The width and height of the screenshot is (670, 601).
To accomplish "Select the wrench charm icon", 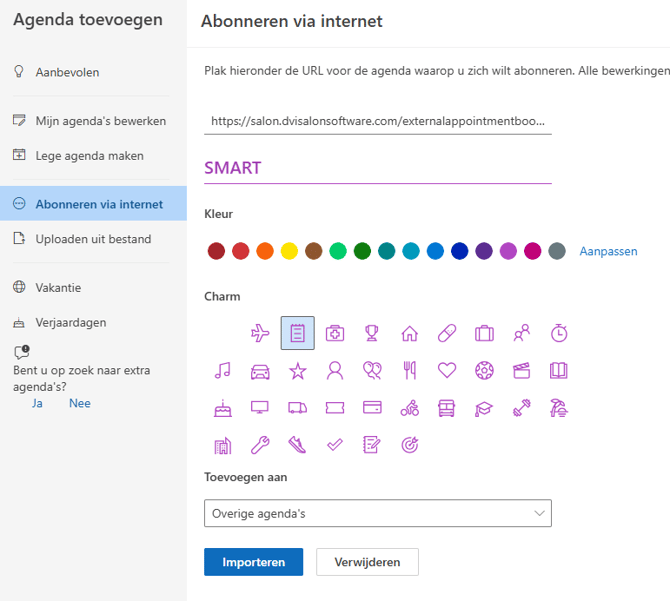I will tap(260, 444).
